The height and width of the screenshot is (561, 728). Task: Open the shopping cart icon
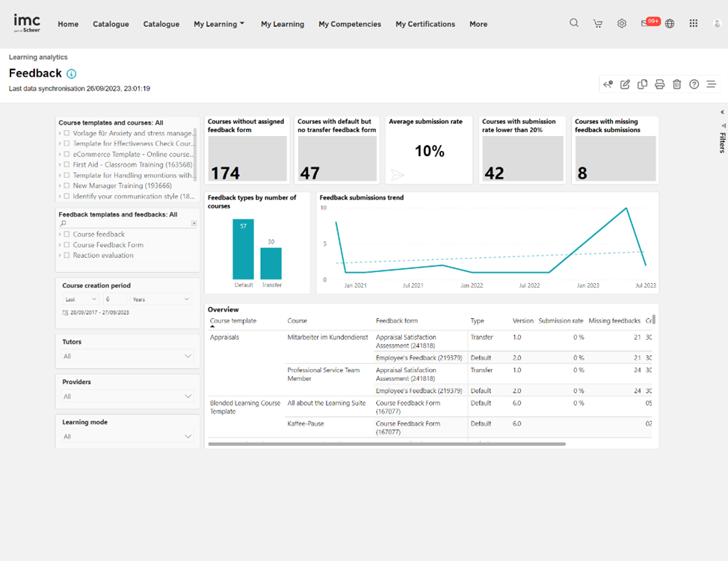(x=598, y=24)
